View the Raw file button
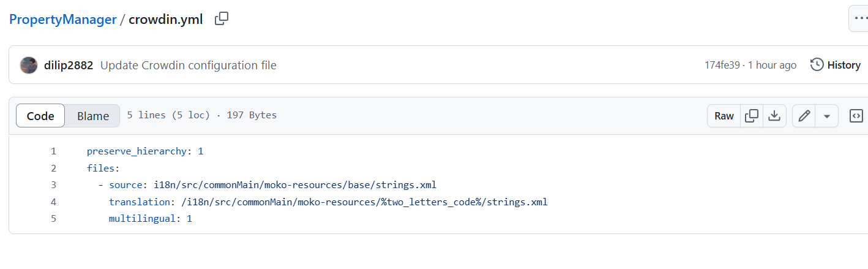The image size is (868, 269). [x=724, y=116]
